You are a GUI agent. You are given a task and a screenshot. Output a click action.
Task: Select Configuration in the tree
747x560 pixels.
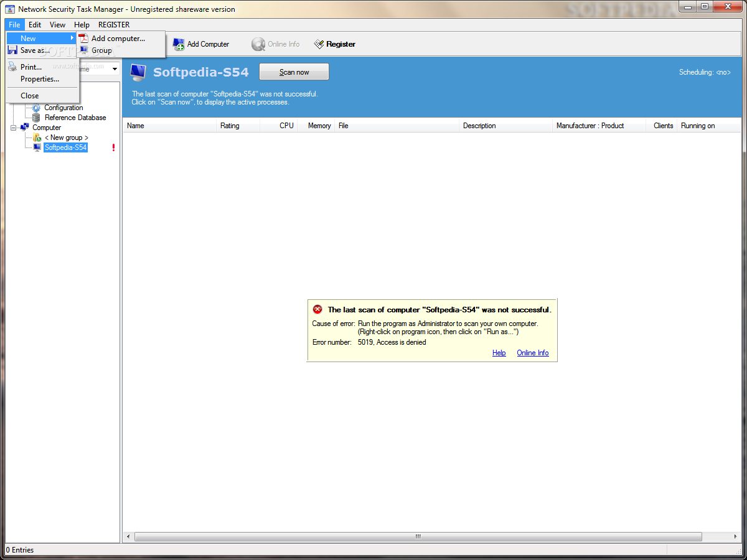click(63, 108)
